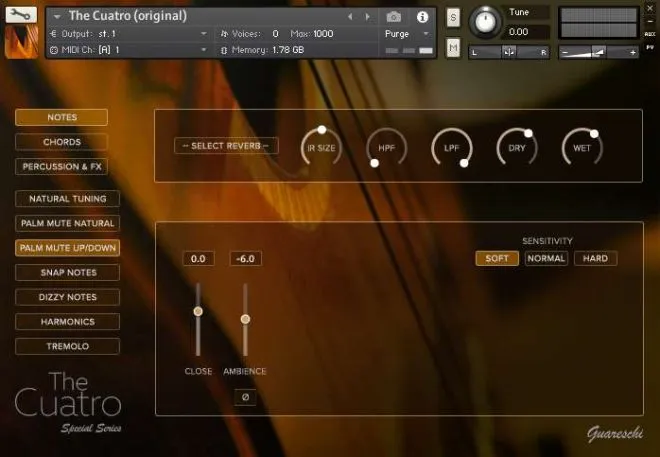This screenshot has height=457, width=660.
Task: Set sensitivity to SOFT
Action: (x=497, y=258)
